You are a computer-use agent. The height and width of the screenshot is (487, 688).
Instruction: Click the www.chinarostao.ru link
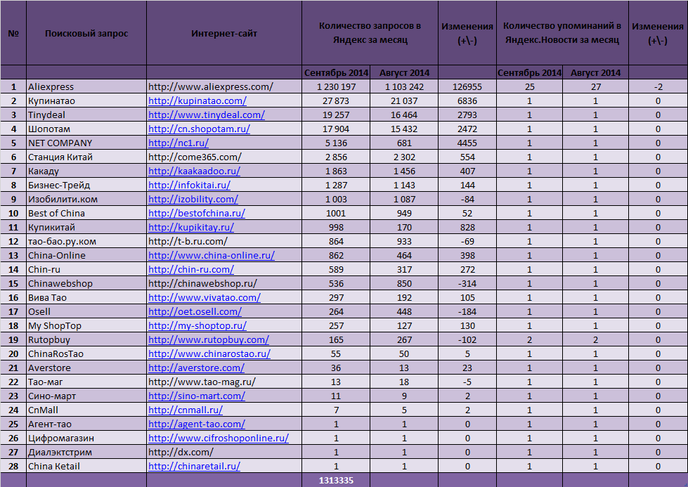[x=210, y=354]
